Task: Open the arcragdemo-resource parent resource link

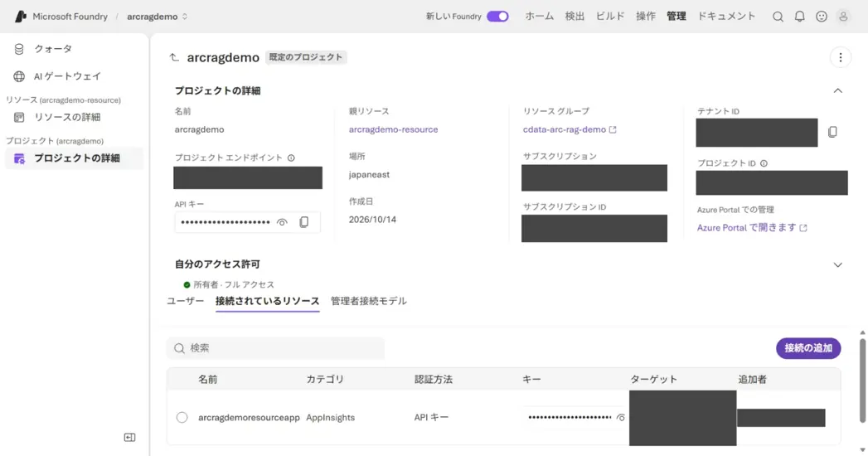Action: (x=393, y=129)
